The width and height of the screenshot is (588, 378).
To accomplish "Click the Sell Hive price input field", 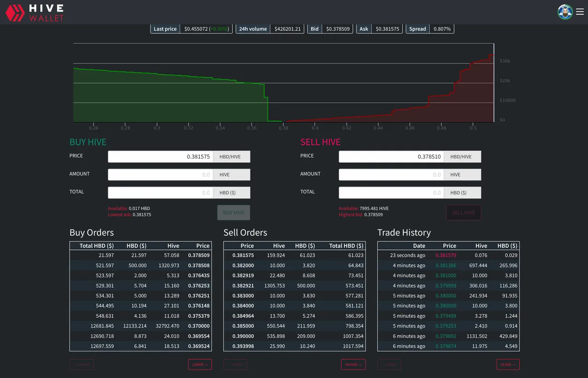I will (x=391, y=157).
